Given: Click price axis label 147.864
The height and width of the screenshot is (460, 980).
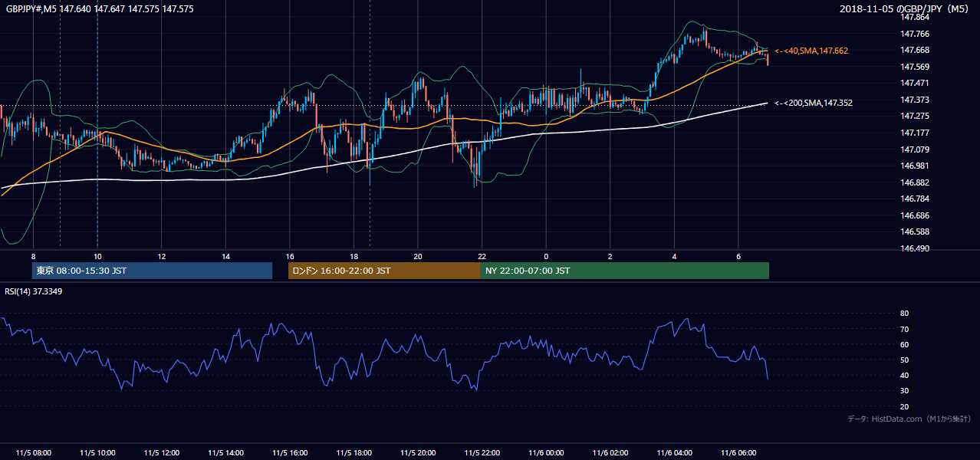Looking at the screenshot, I should point(915,17).
